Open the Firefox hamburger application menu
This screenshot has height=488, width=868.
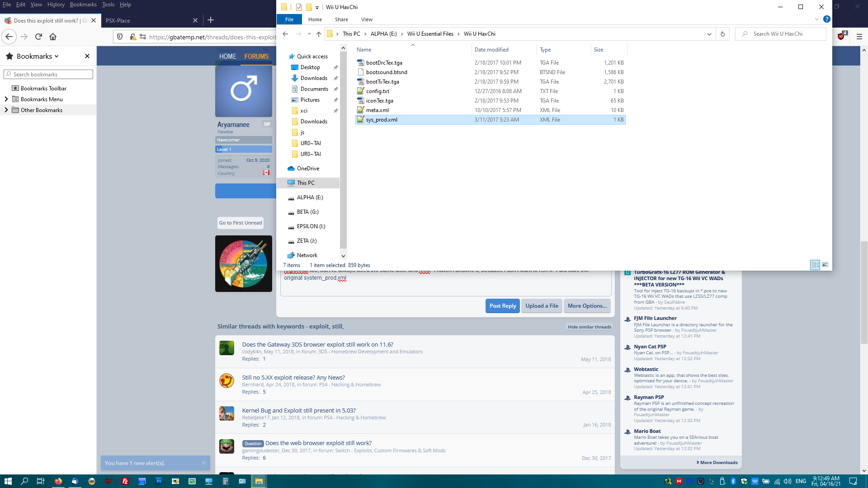859,37
